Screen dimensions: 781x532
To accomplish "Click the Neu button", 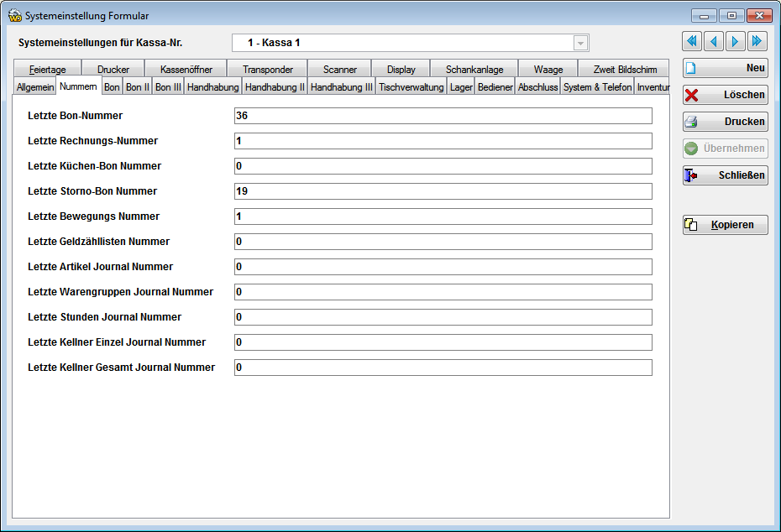I will (x=726, y=68).
